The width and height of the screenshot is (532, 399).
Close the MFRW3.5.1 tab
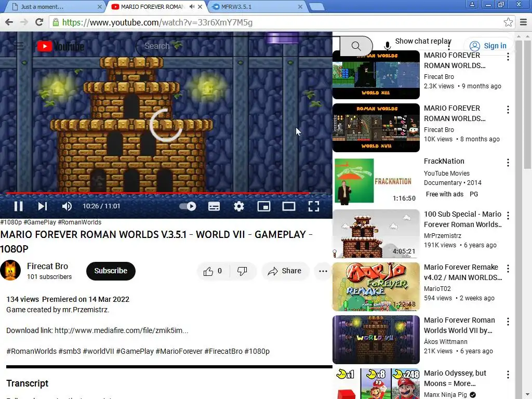pos(300,7)
